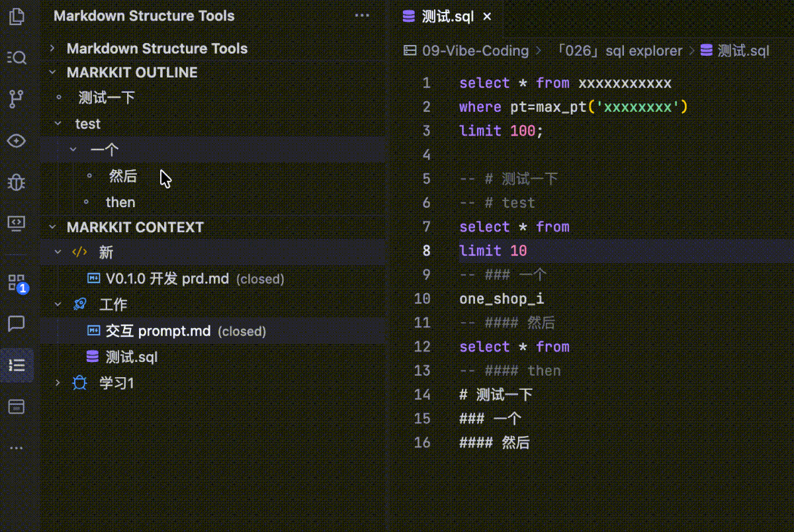Open the eye preview activity icon
The height and width of the screenshot is (532, 794).
[x=17, y=141]
